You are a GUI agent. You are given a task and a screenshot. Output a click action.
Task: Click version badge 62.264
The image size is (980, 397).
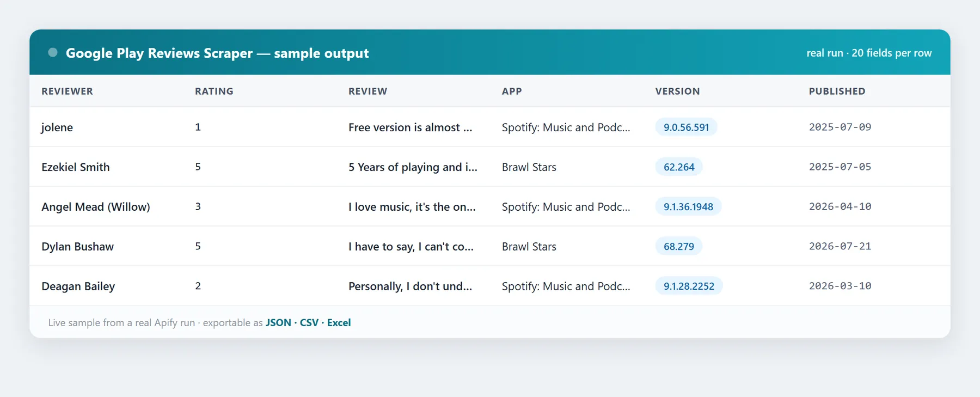tap(679, 167)
